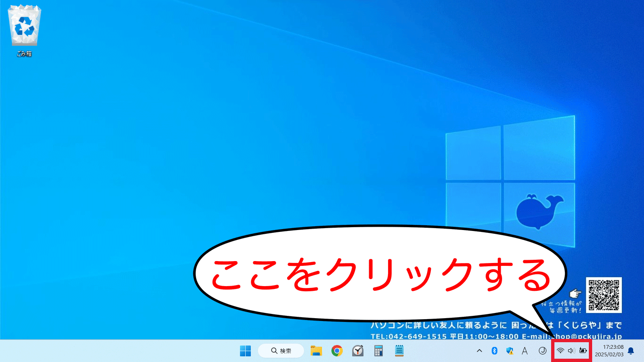Open the notification bell icon
644x362 pixels.
point(631,351)
